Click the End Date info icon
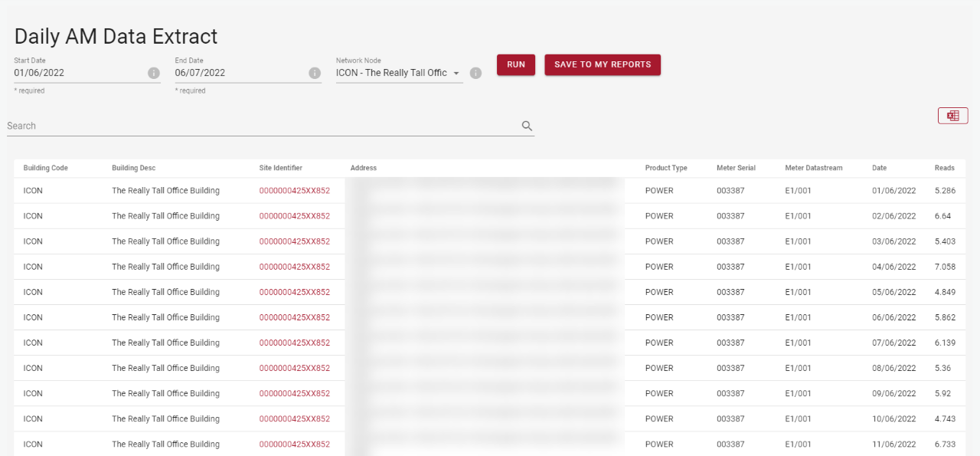980x456 pixels. pos(314,73)
